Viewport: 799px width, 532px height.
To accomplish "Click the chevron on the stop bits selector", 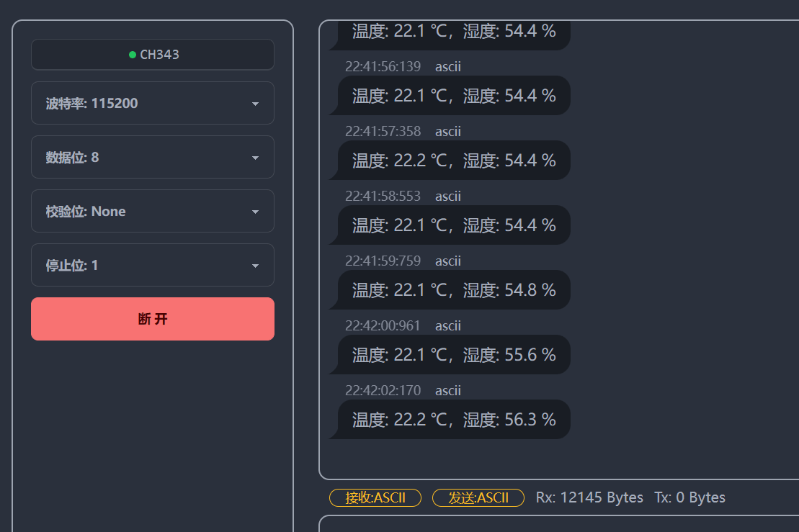I will point(255,265).
